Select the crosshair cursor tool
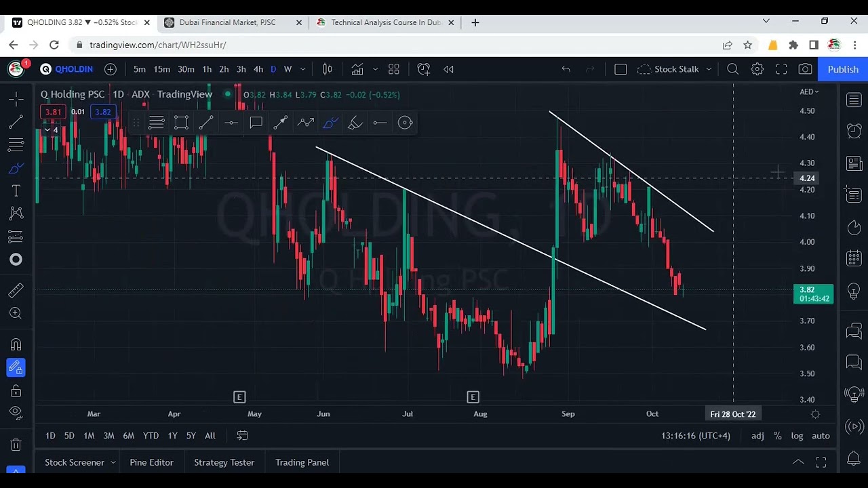 (16, 100)
